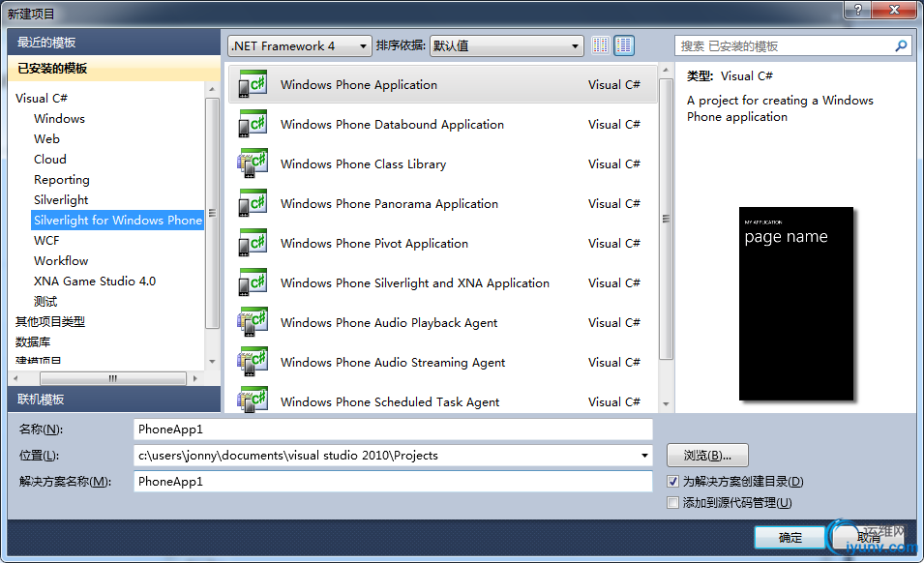Click the template list scroll down arrow
The image size is (924, 563).
click(x=666, y=404)
